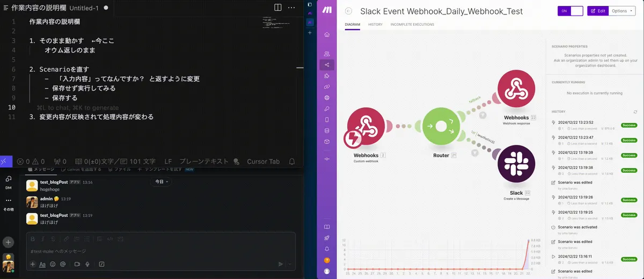Open the Keys icon in Make sidebar

[x=327, y=108]
